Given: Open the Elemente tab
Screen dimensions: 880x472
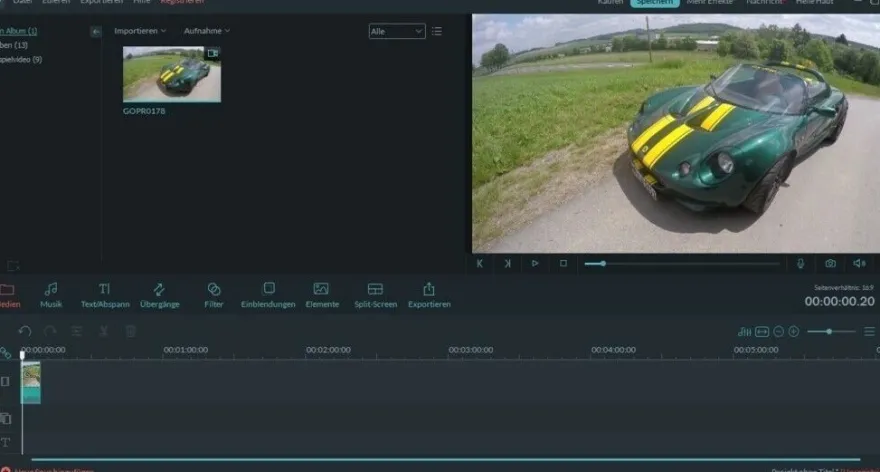Looking at the screenshot, I should click(322, 295).
